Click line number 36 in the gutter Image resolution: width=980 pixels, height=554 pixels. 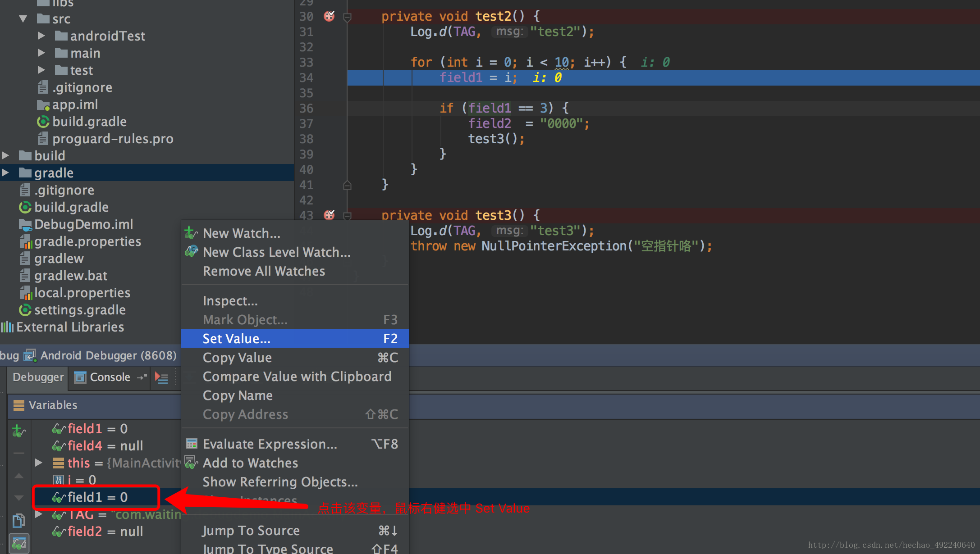pos(307,108)
